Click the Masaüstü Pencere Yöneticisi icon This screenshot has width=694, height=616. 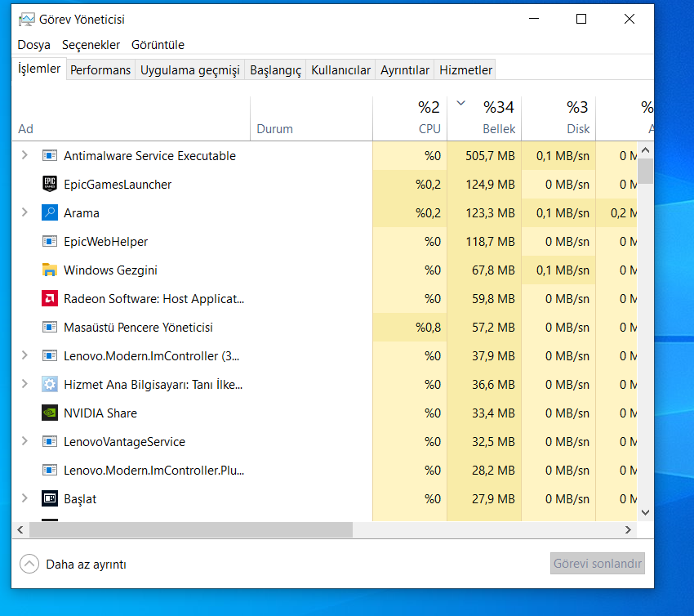[50, 327]
